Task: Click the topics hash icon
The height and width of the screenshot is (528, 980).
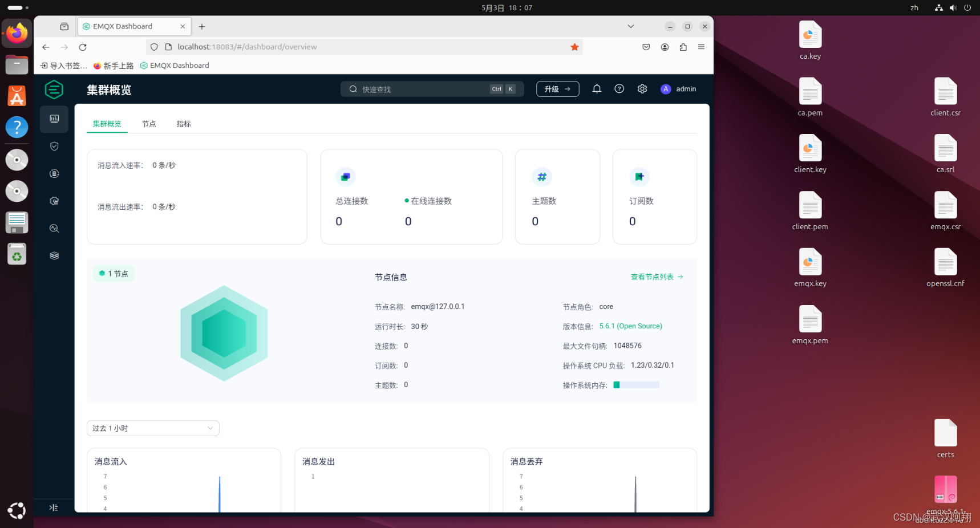Action: (542, 177)
